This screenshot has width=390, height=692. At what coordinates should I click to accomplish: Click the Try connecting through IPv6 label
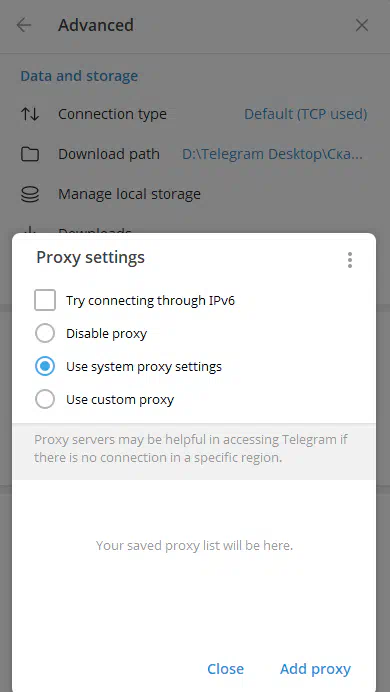point(150,301)
